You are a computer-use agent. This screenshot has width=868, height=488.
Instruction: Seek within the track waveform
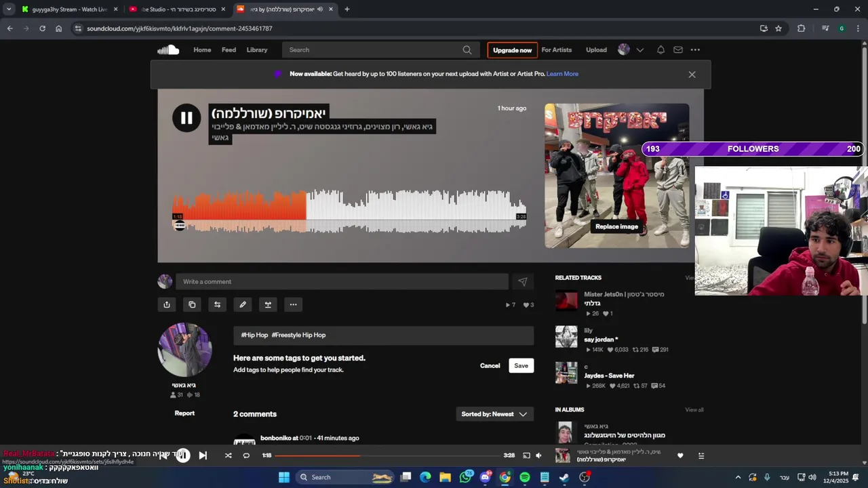coord(349,210)
